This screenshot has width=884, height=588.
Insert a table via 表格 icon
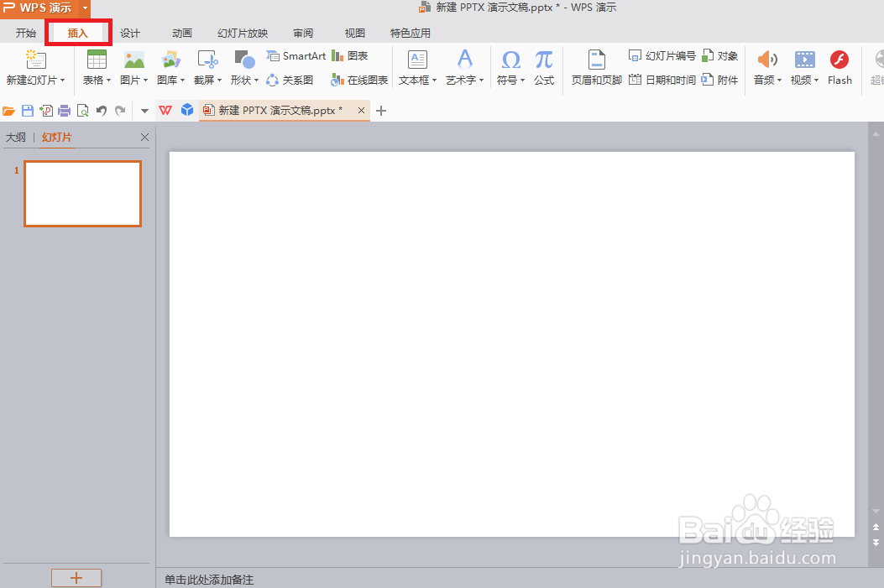97,60
